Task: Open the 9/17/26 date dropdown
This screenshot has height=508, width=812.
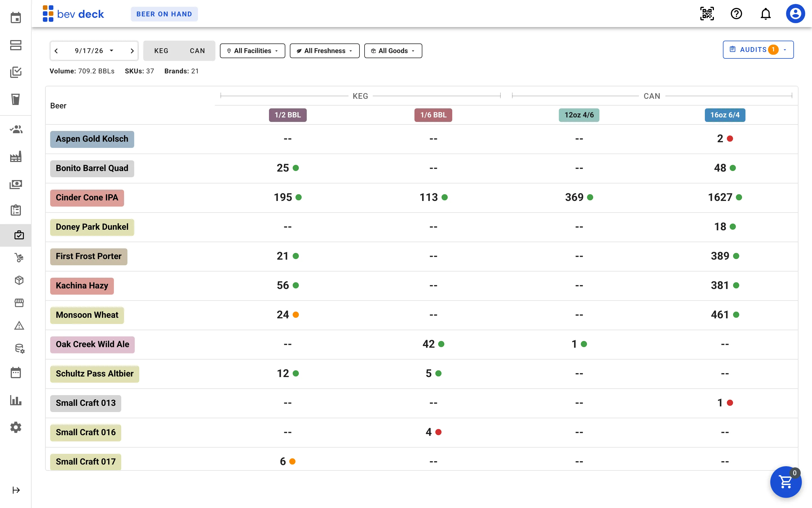Action: coord(94,51)
